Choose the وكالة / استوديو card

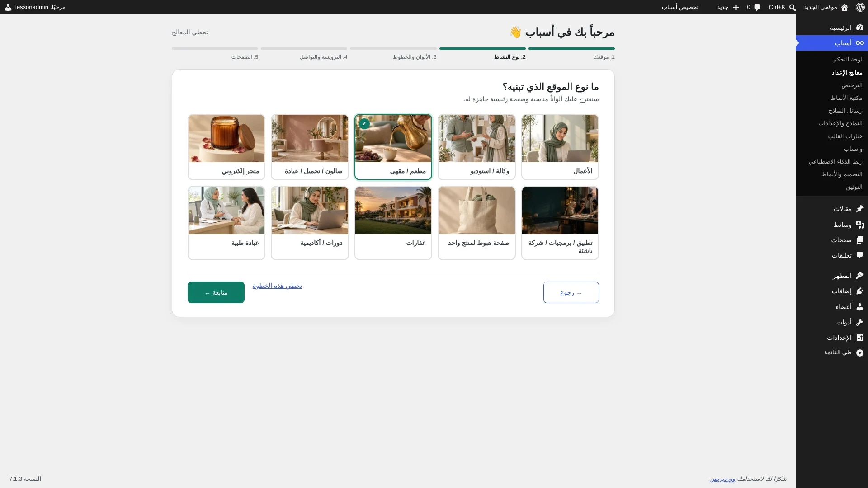(x=476, y=147)
